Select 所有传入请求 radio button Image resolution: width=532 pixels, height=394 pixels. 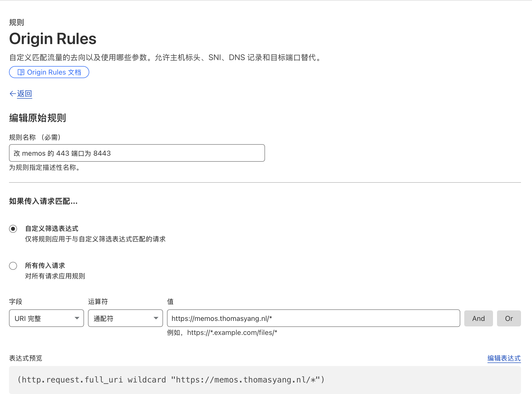(13, 266)
